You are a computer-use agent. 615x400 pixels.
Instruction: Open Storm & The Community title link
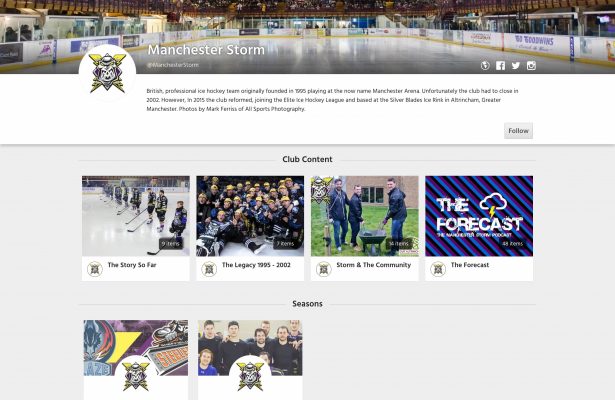click(x=373, y=265)
